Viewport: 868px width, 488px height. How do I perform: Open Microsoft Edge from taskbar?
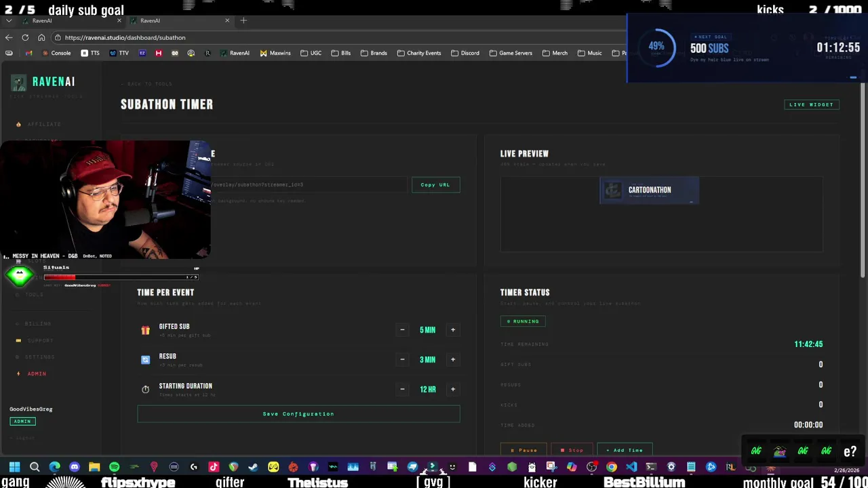[54, 467]
